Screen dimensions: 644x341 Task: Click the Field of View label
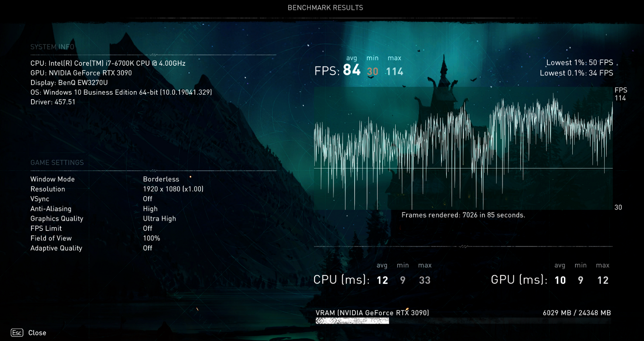(x=51, y=238)
